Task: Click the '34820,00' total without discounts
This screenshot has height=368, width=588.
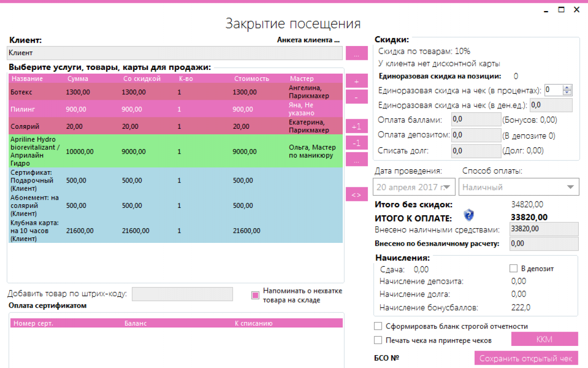Action: pyautogui.click(x=527, y=204)
